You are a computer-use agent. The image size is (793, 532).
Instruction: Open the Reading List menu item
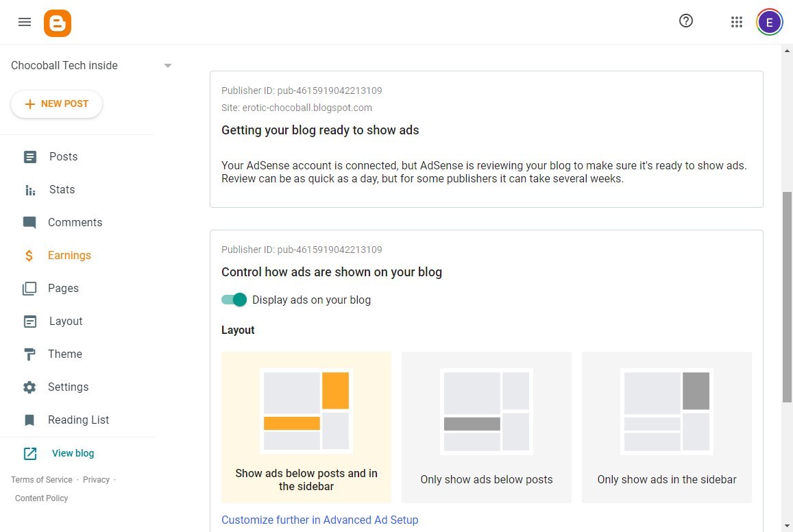click(x=77, y=420)
